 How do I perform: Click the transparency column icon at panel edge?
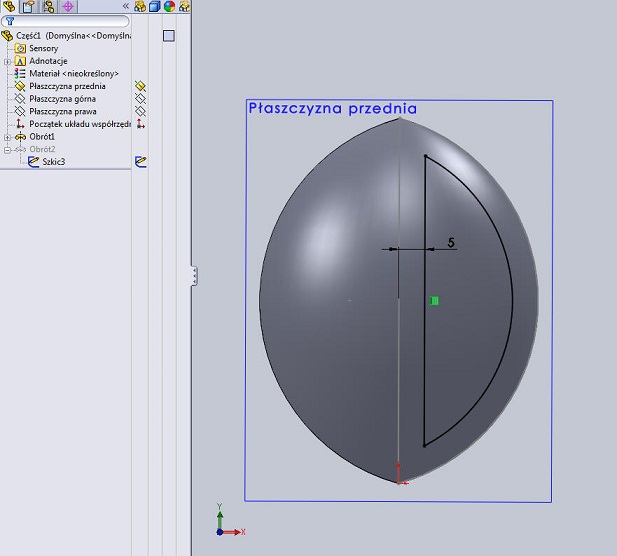click(184, 6)
